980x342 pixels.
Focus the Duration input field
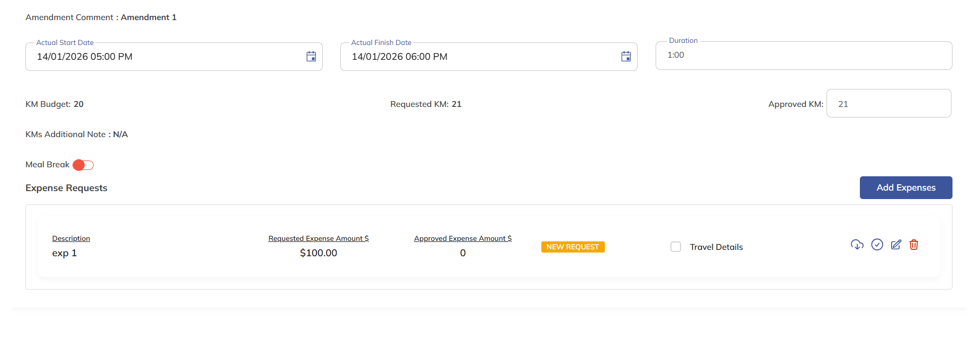[803, 56]
